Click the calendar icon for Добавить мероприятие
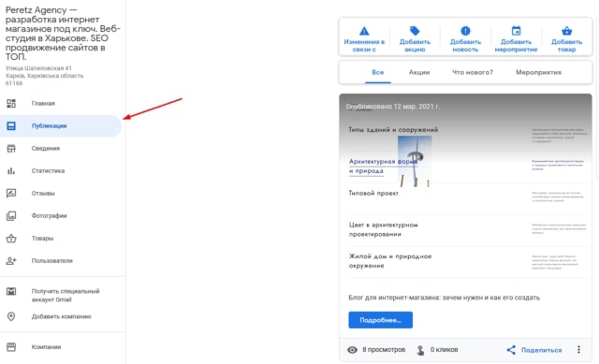Image resolution: width=599 pixels, height=364 pixels. tap(516, 31)
